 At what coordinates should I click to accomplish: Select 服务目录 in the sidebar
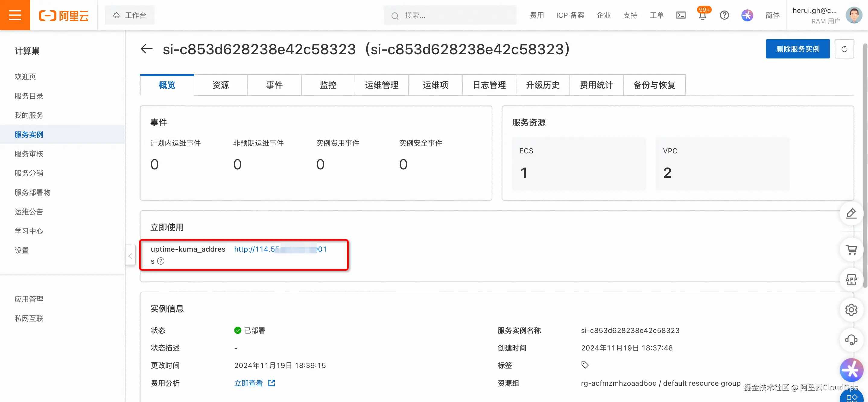point(29,96)
